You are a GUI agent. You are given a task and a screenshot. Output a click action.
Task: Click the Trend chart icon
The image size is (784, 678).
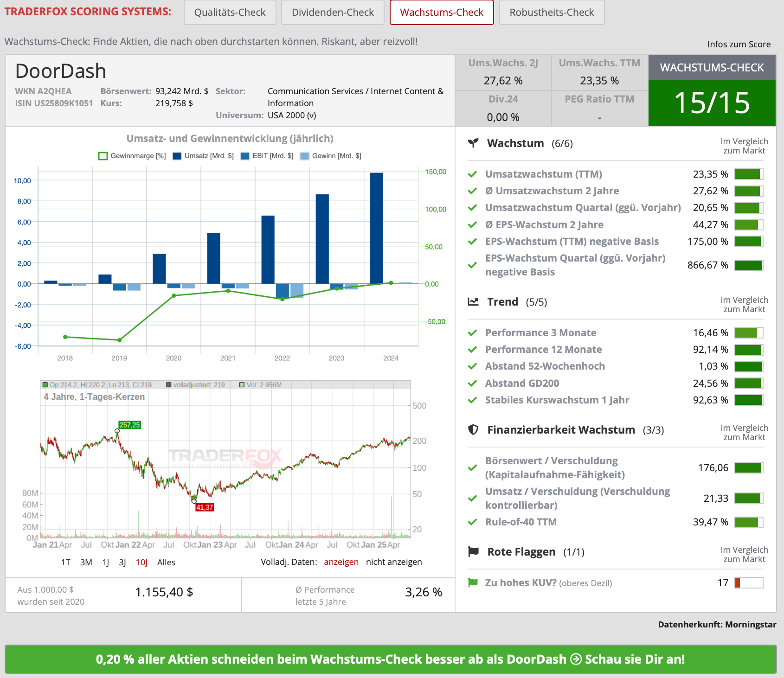click(x=473, y=302)
